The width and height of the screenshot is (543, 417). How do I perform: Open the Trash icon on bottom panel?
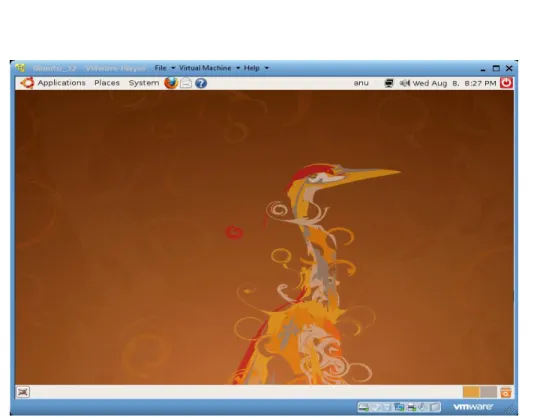pyautogui.click(x=506, y=392)
